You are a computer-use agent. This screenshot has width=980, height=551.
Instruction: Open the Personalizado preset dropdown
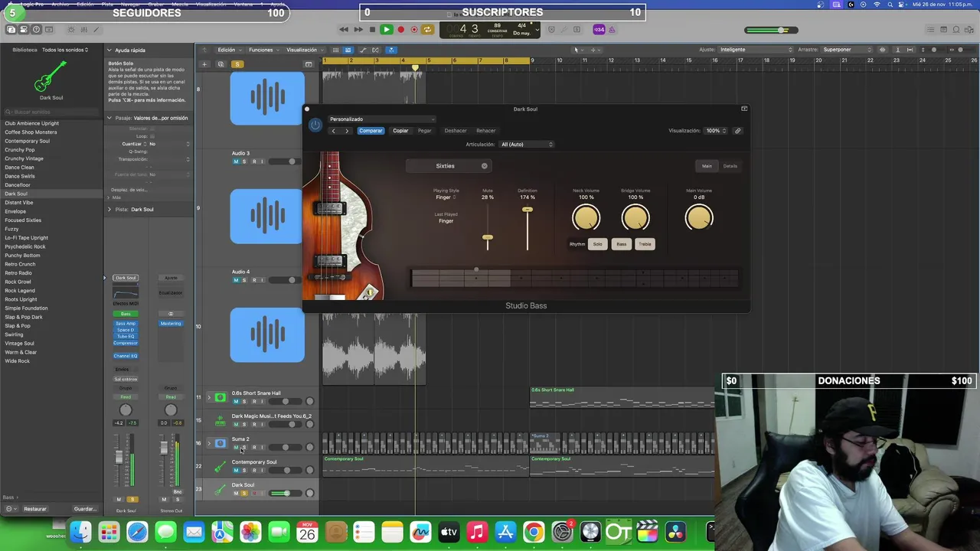click(381, 119)
